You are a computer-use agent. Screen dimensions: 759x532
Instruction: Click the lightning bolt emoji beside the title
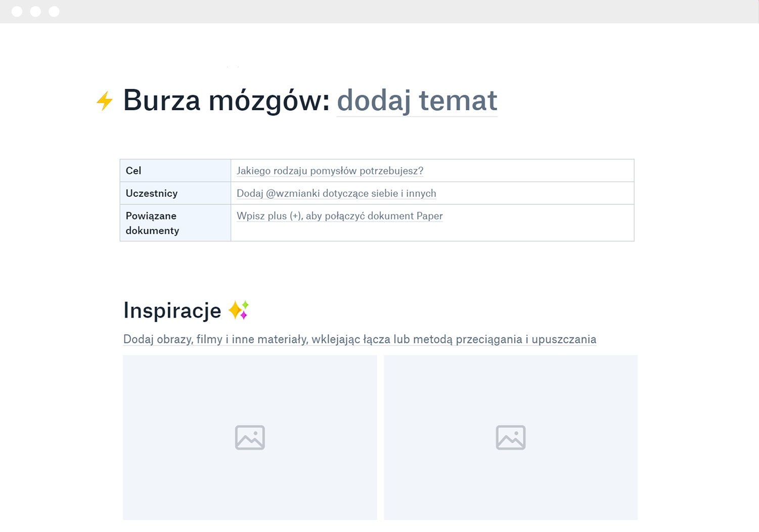pyautogui.click(x=105, y=101)
